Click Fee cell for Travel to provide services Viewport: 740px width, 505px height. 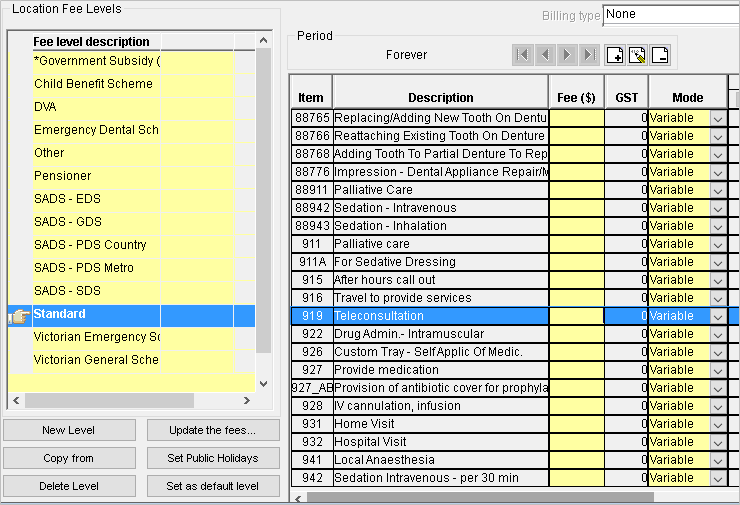coord(576,298)
